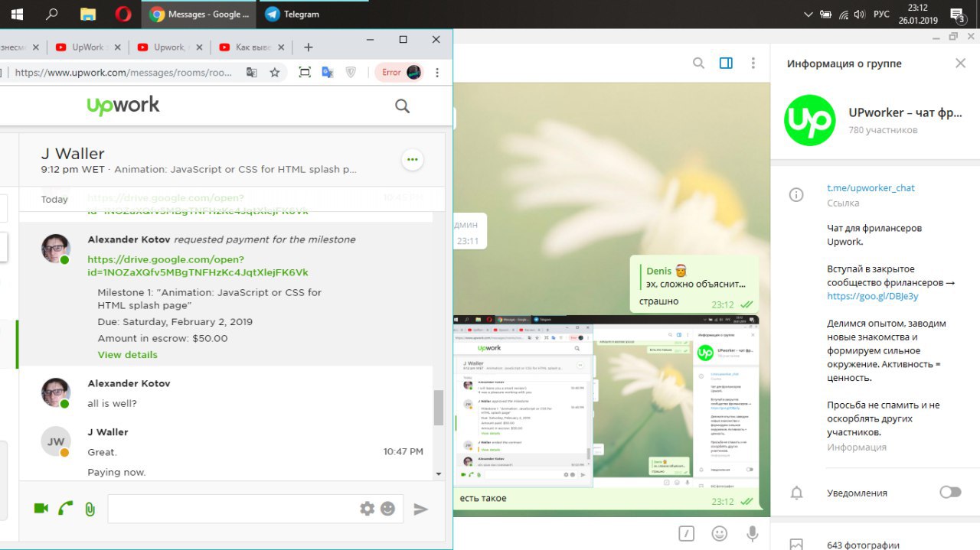Screen dimensions: 980x550
Task: Open goo.gl/DBJe3y link
Action: [x=873, y=297]
